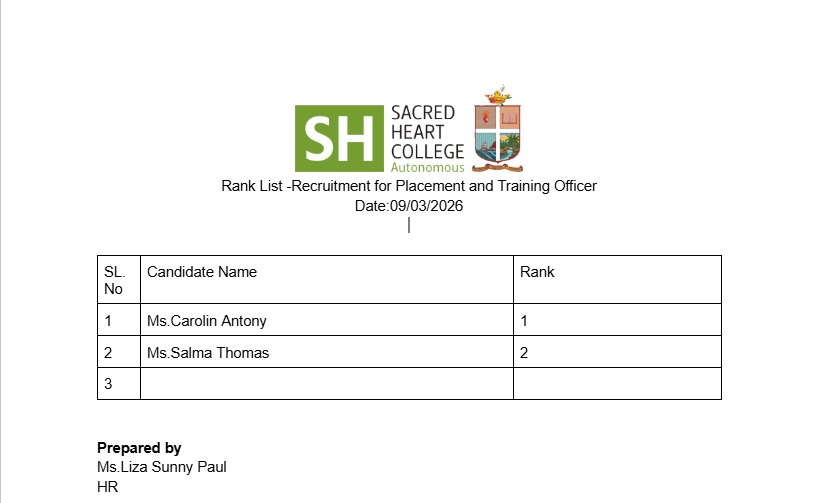Viewport: 816px width, 503px height.
Task: Place cursor in the Date:09/03/2026 line
Action: [408, 206]
